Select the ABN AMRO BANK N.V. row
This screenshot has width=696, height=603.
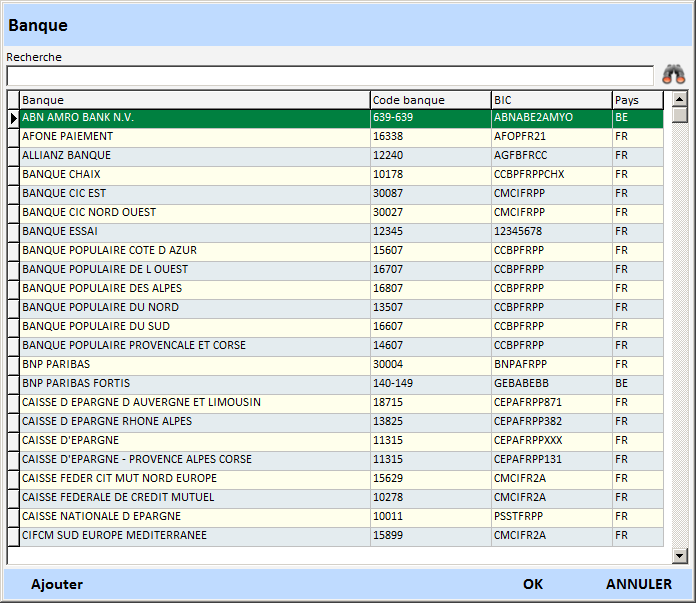click(x=335, y=118)
